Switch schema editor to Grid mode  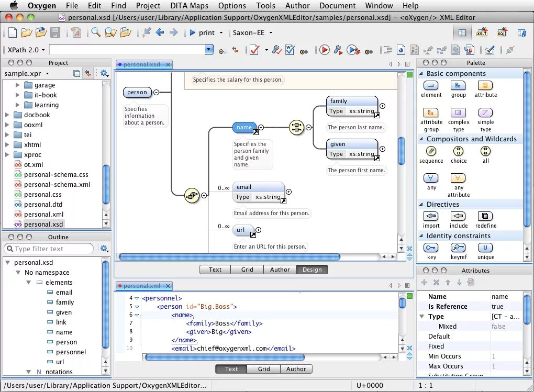[x=247, y=270]
